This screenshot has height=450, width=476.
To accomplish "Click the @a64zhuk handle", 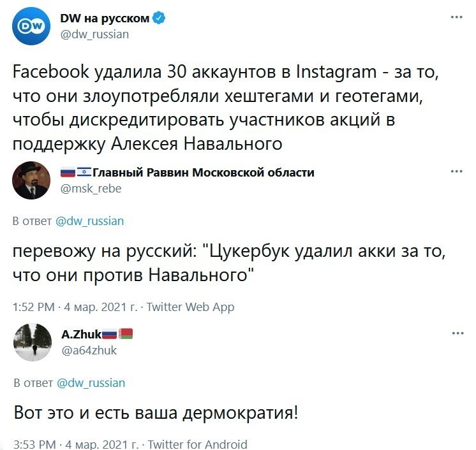I will pos(89,350).
